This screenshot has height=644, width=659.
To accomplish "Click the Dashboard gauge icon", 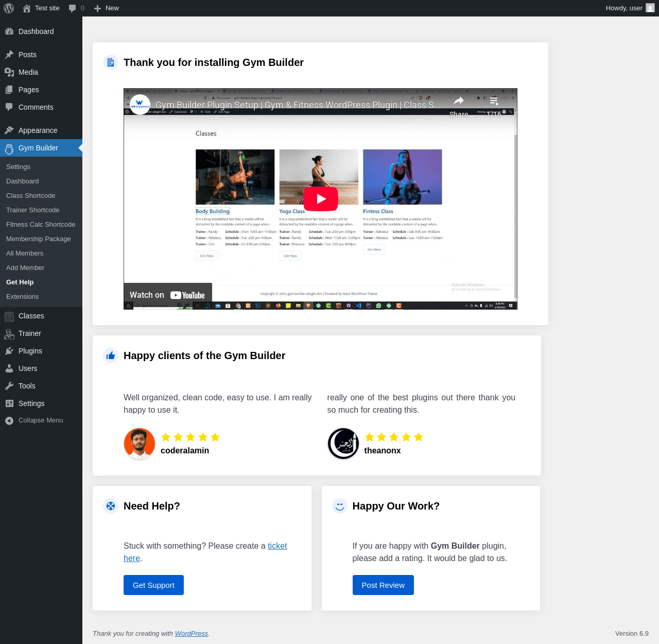I will [9, 31].
